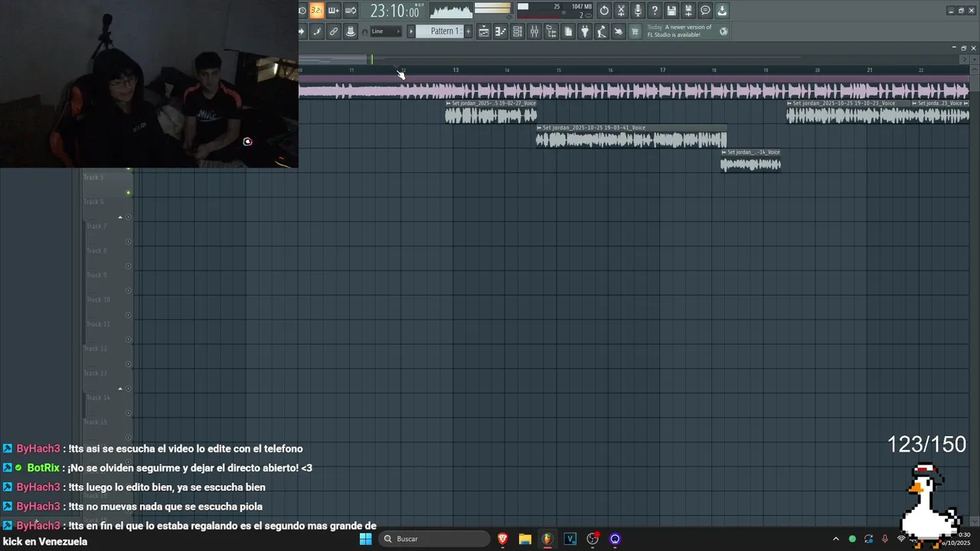Click the 23:10:00 time display

[395, 11]
